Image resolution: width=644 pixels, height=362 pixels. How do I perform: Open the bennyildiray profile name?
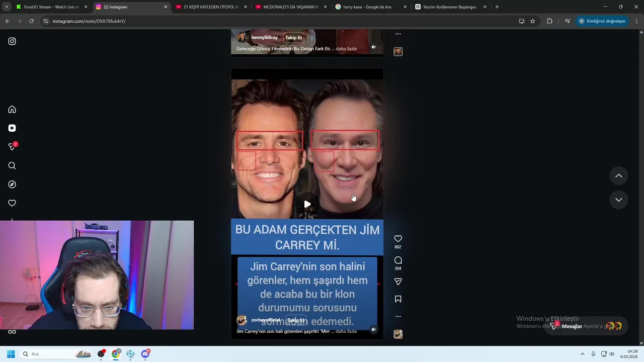tap(264, 38)
